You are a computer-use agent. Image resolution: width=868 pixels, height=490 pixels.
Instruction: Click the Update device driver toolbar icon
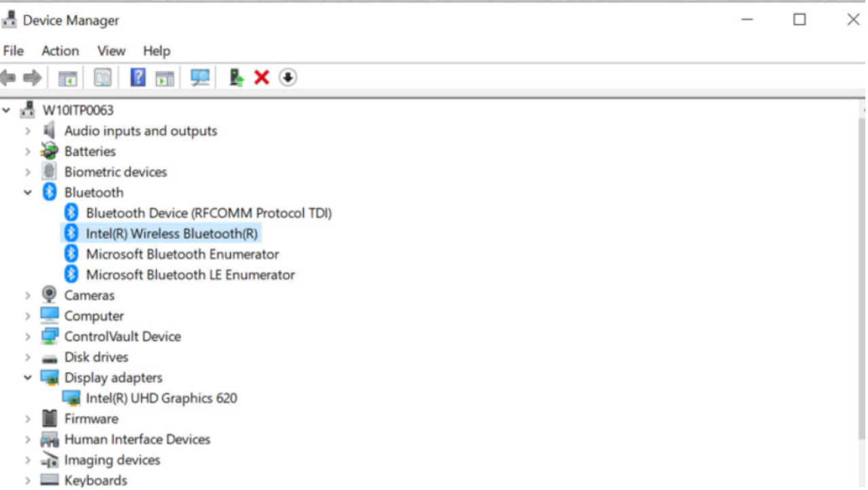(x=236, y=78)
